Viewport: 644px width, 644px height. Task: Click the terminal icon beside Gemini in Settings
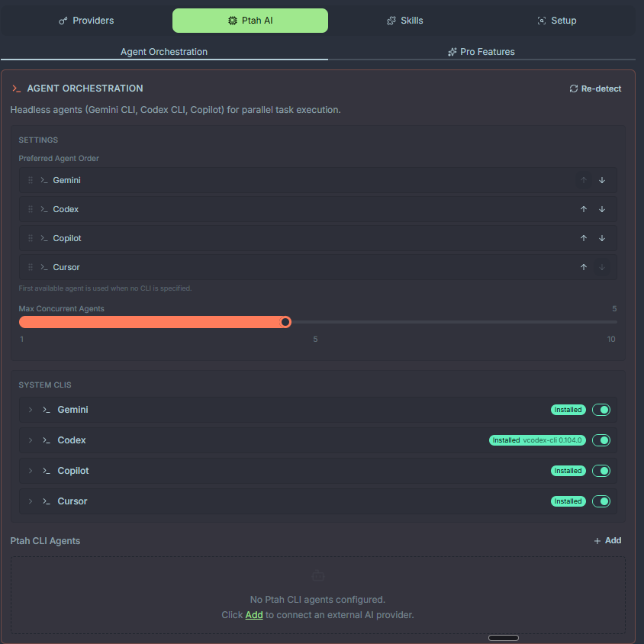click(x=44, y=179)
